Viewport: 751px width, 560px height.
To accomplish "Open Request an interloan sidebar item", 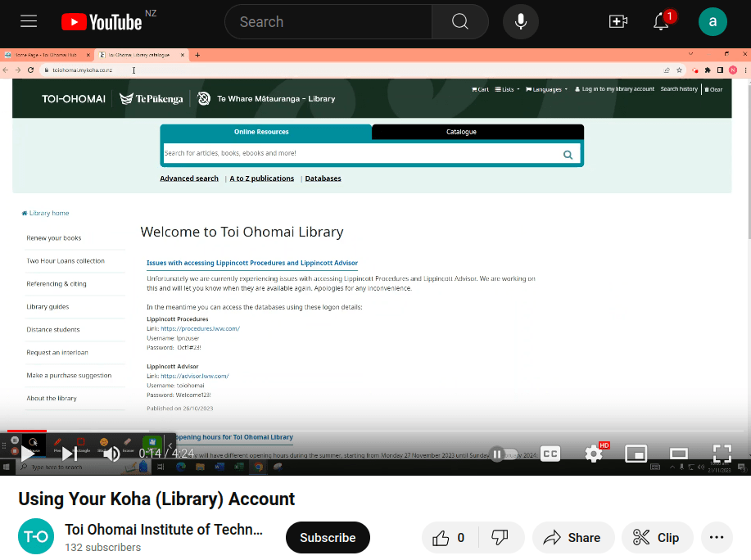I will (57, 353).
